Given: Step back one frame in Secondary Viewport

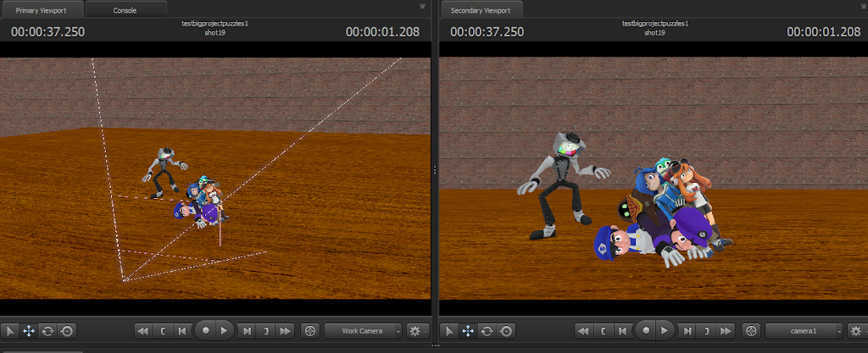Looking at the screenshot, I should [x=622, y=331].
